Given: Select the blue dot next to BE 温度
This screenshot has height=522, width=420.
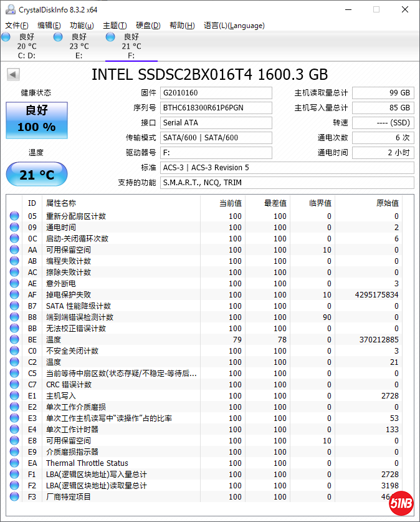Looking at the screenshot, I should (14, 339).
